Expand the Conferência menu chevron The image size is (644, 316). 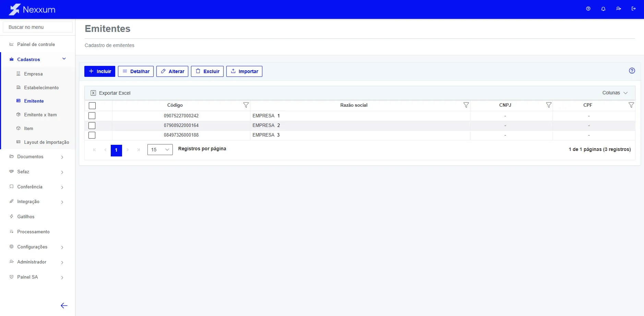(x=62, y=187)
